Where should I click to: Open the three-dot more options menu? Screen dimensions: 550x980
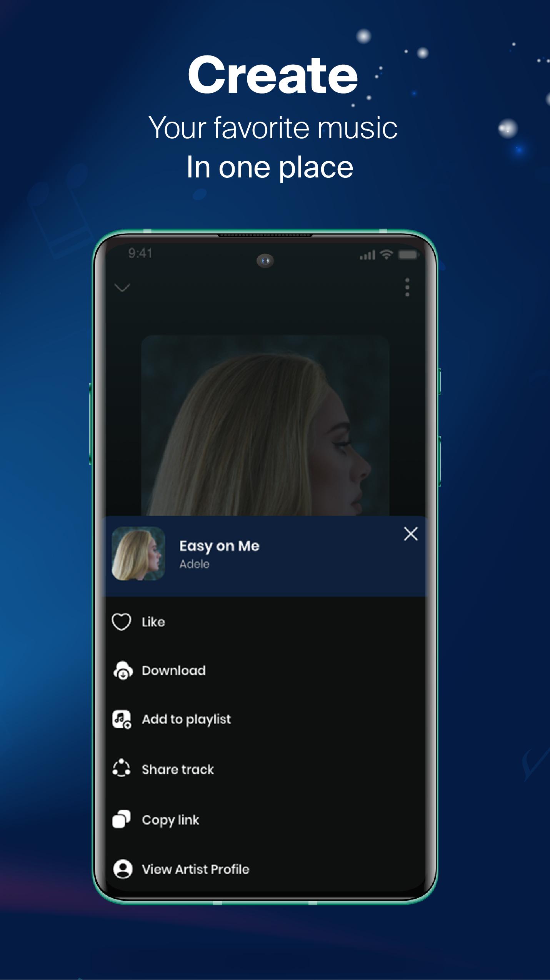click(x=407, y=288)
